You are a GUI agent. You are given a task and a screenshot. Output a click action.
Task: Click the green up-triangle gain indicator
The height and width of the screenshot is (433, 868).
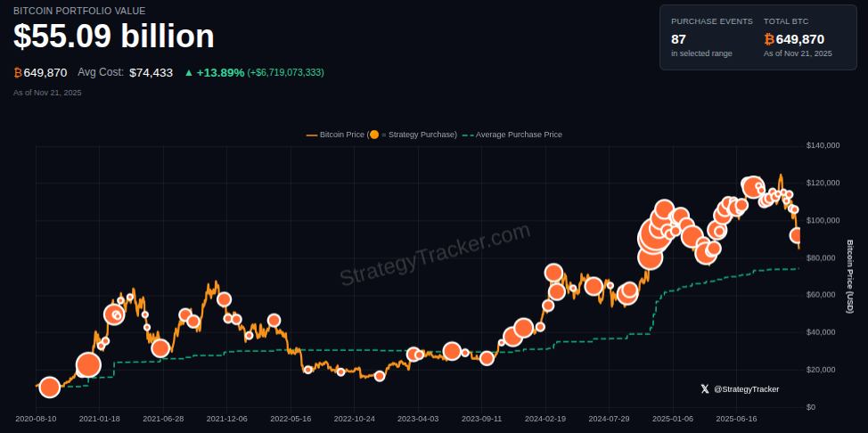(x=189, y=72)
